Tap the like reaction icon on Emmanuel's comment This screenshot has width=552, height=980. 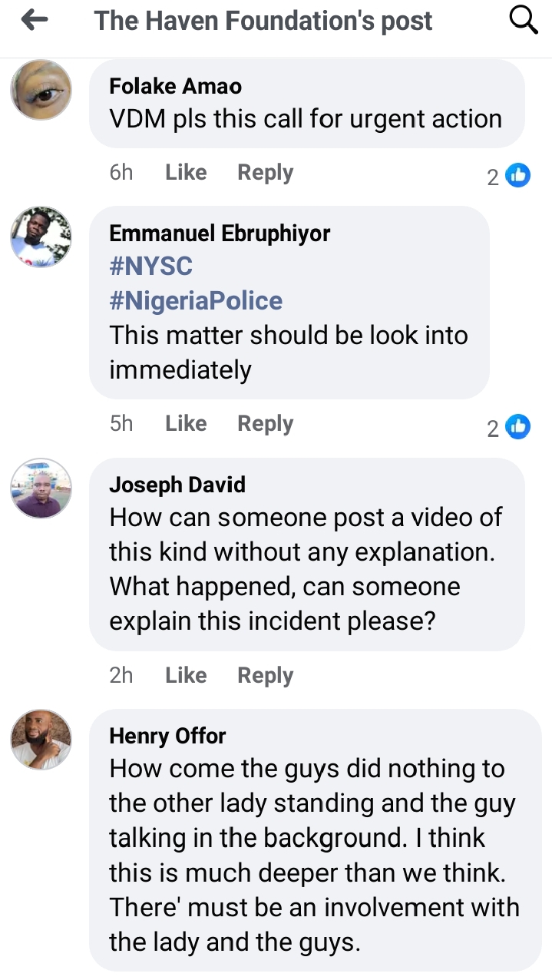pos(518,426)
